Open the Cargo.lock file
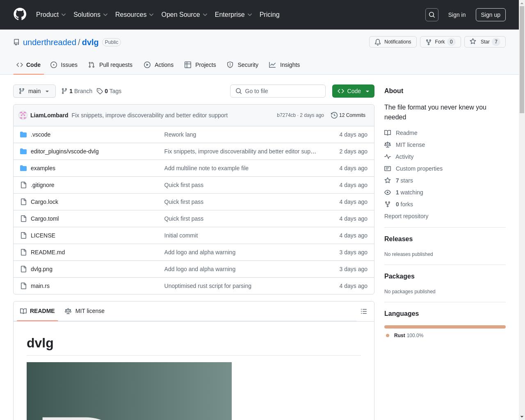 [44, 202]
